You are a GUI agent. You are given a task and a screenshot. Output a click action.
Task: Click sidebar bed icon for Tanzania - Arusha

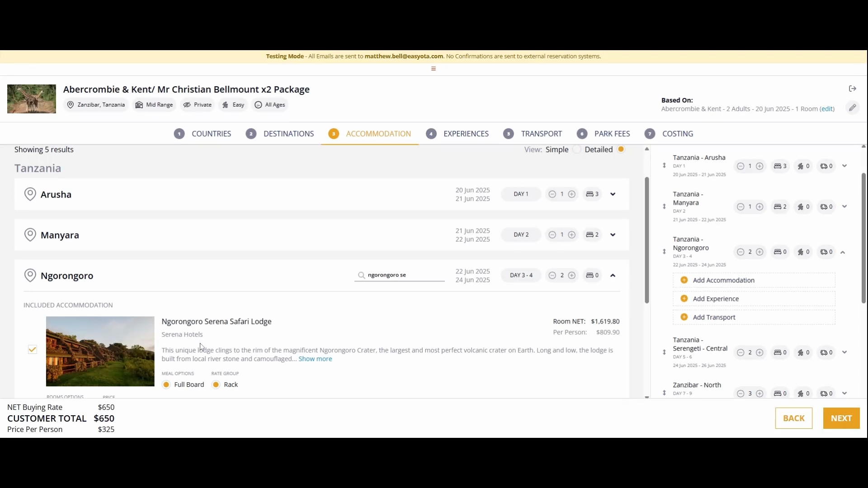pos(778,166)
